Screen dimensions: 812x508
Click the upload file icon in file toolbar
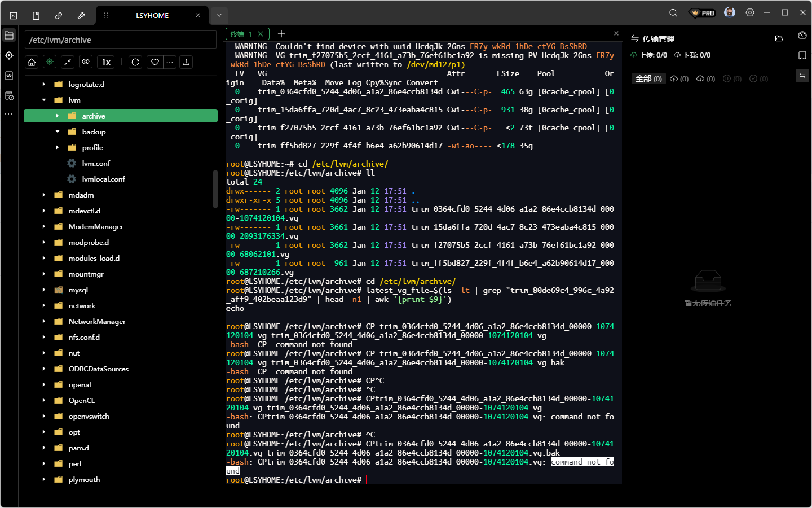tap(186, 62)
